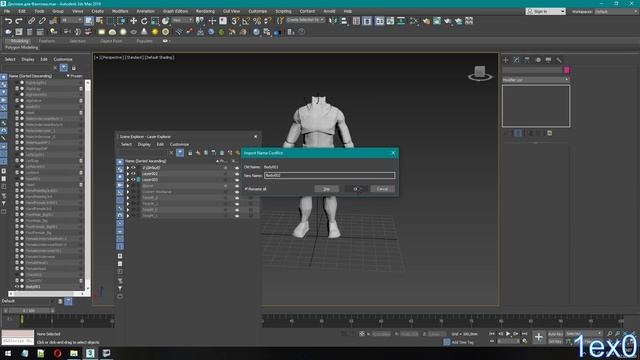
Task: Open the Workspaces Default dropdown
Action: pos(616,11)
